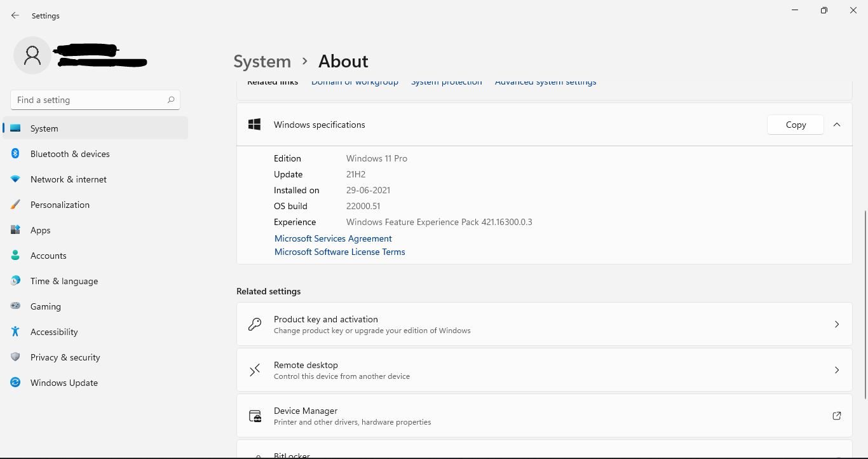
Task: Open the Microsoft Services Agreement link
Action: 333,238
